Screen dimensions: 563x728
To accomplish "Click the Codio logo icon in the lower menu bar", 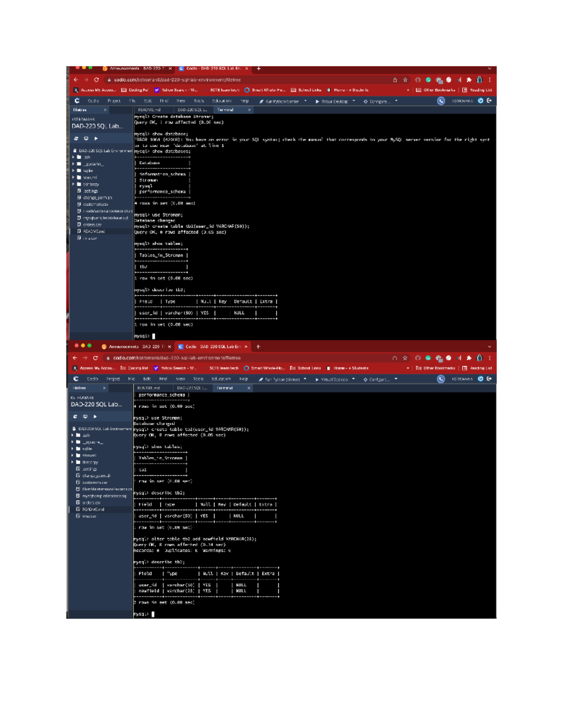I will point(76,379).
